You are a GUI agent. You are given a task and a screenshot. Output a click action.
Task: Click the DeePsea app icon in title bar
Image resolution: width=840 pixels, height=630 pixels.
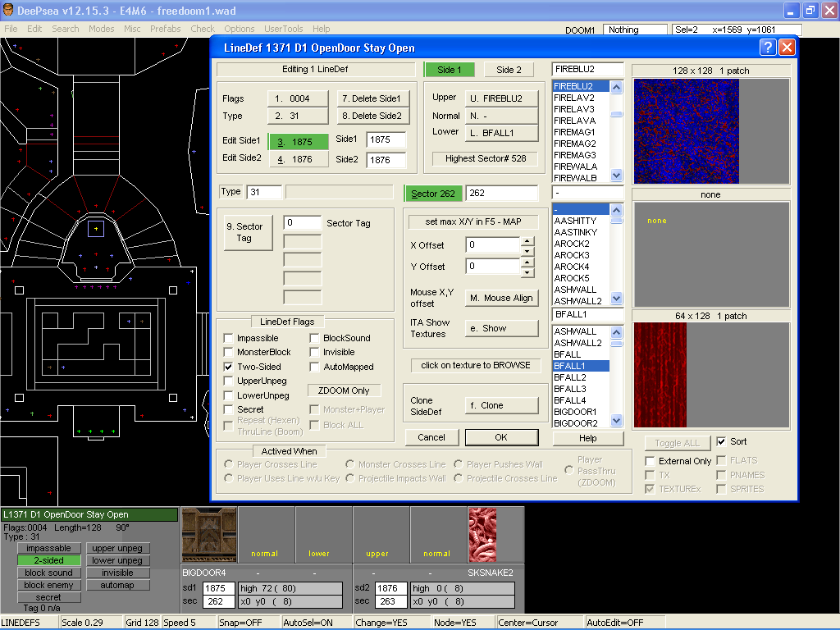pyautogui.click(x=8, y=10)
